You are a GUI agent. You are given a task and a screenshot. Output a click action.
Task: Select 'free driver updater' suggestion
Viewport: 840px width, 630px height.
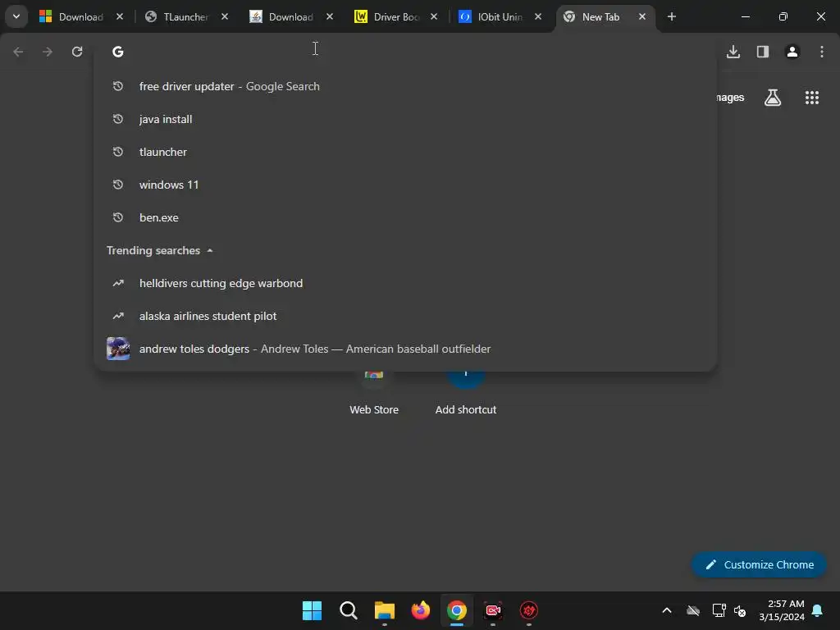click(x=405, y=86)
